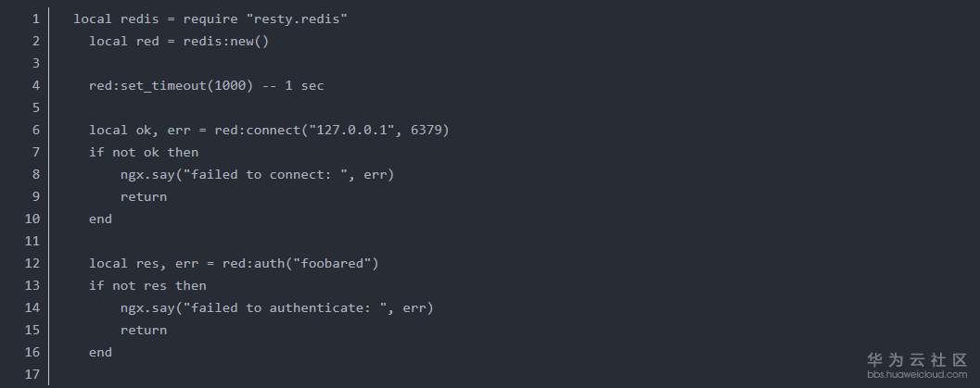Click the bbs.huaweicloud.com watermark link
This screenshot has height=388, width=980.
(x=917, y=374)
